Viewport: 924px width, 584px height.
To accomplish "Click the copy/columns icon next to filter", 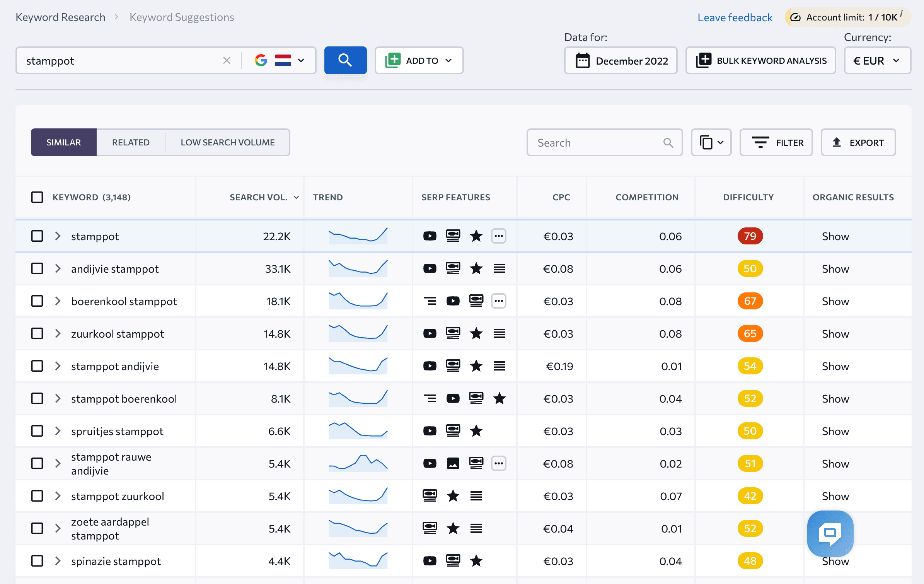I will click(711, 142).
